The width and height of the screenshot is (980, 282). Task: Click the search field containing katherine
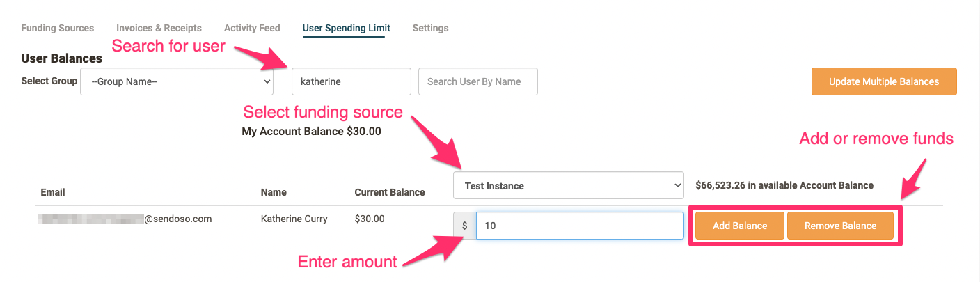tap(351, 81)
